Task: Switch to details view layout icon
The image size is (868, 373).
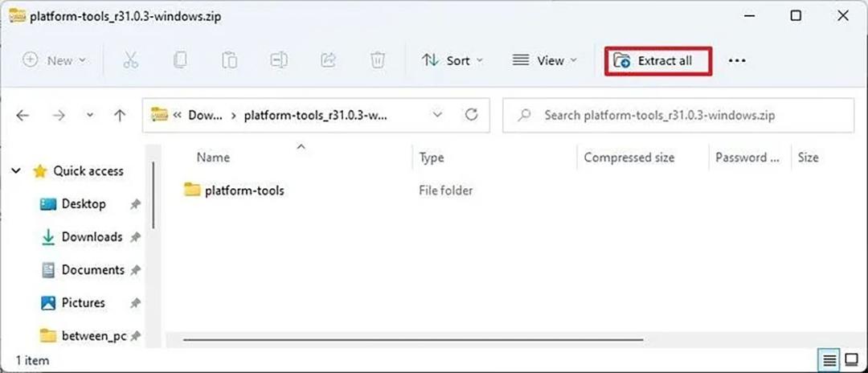Action: point(829,361)
